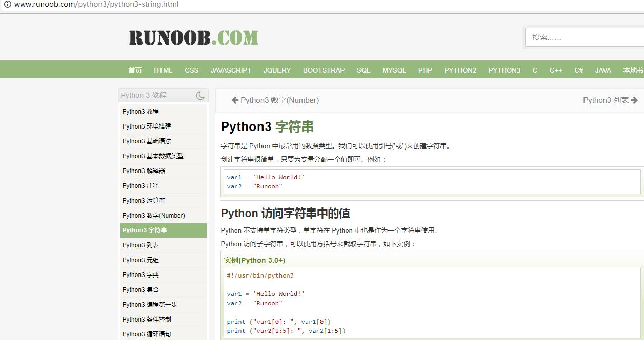Click paragraph 创建字符串很简单
The image size is (644, 340).
(304, 159)
